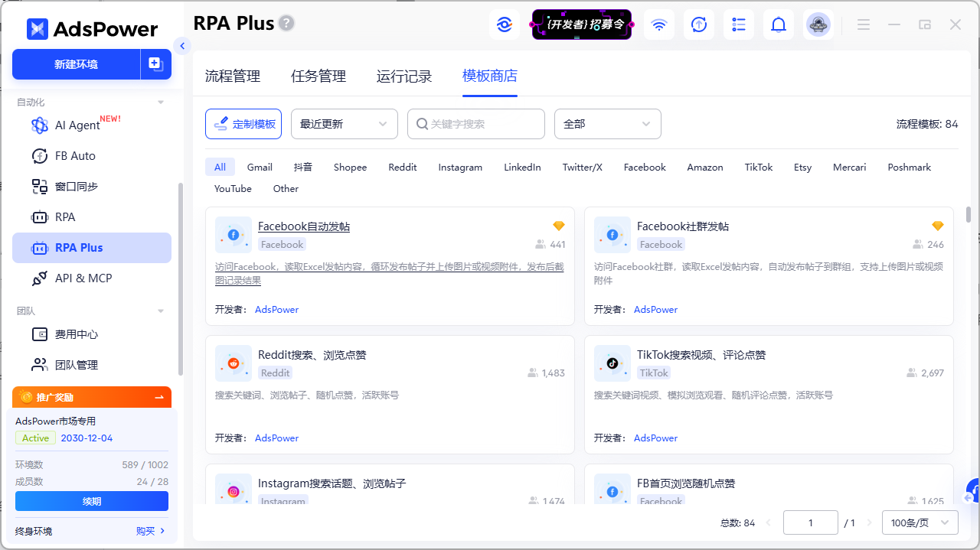The height and width of the screenshot is (550, 980).
Task: Click the Facebook社群发帖 template icon
Action: pyautogui.click(x=612, y=235)
